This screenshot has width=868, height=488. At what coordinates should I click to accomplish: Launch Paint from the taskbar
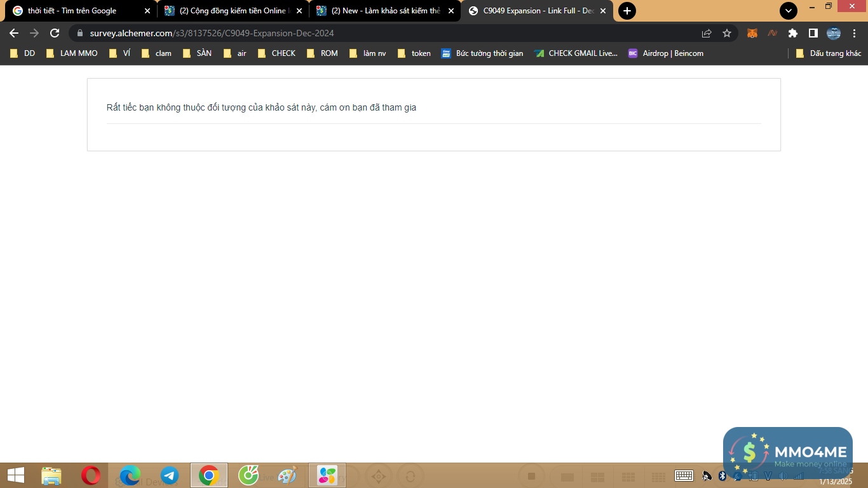pos(288,475)
